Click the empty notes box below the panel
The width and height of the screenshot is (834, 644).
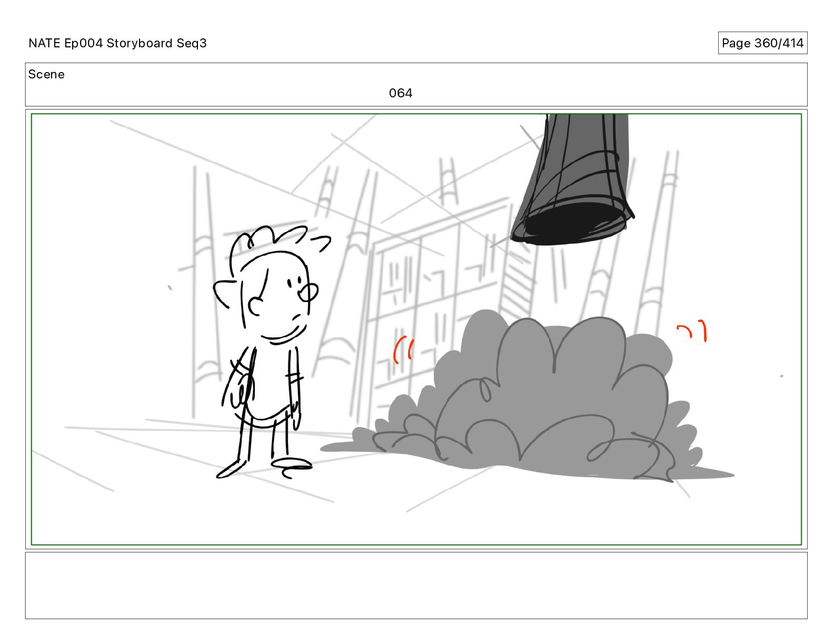[416, 585]
